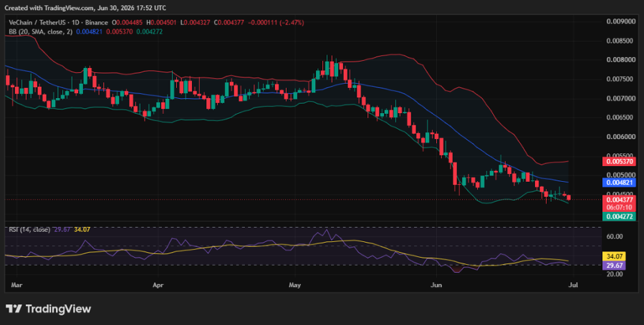Click the yellow 34.07 RSI axis tag
Image resolution: width=644 pixels, height=325 pixels.
tap(614, 256)
